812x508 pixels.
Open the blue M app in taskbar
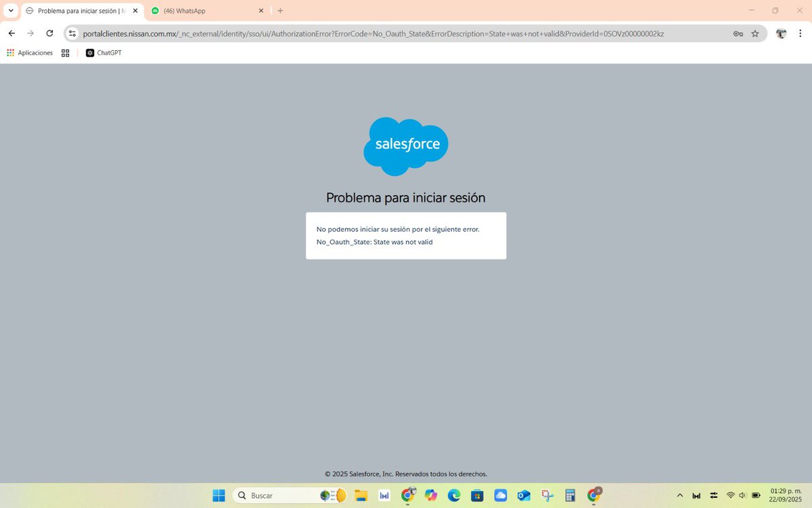(x=384, y=496)
